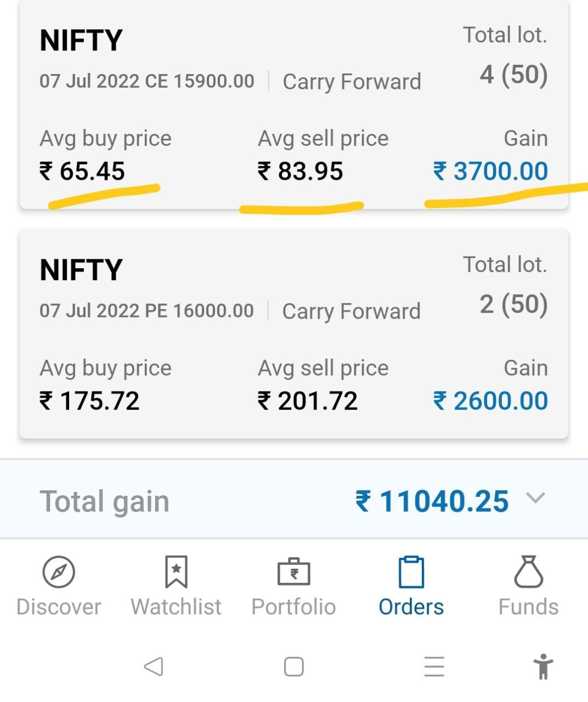Open the Watchlist bookmark icon
588x702 pixels.
176,572
